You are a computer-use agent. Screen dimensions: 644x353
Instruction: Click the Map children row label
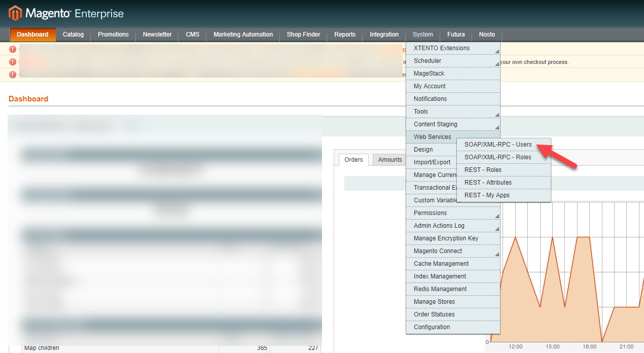pos(42,348)
